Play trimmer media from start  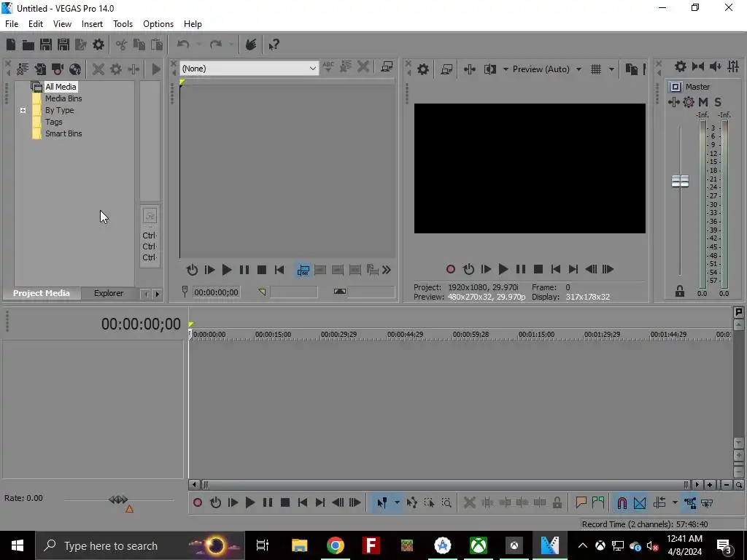click(209, 270)
